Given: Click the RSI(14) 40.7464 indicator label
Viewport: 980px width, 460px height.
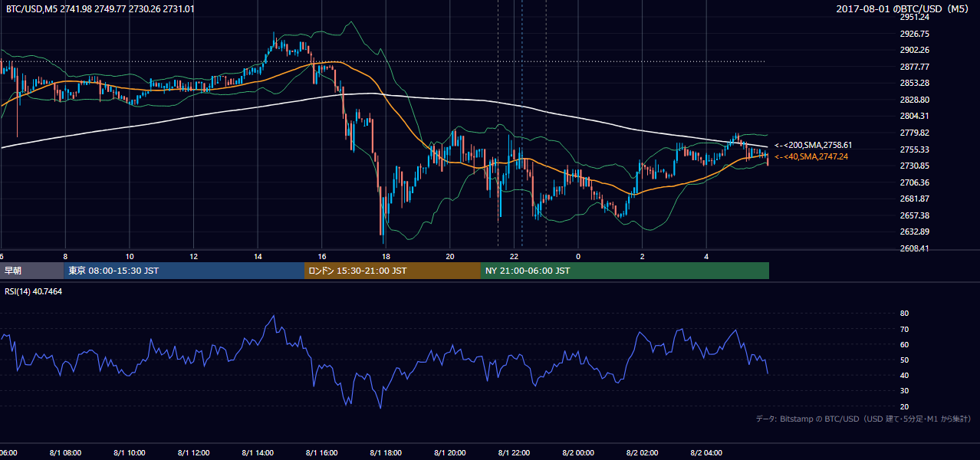Looking at the screenshot, I should click(34, 291).
